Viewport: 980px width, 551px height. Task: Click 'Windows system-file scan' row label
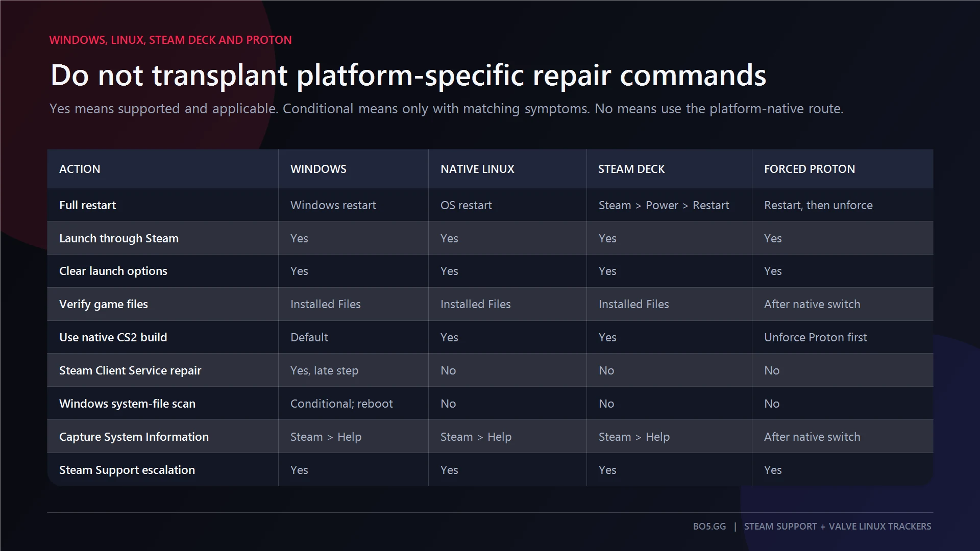point(127,404)
